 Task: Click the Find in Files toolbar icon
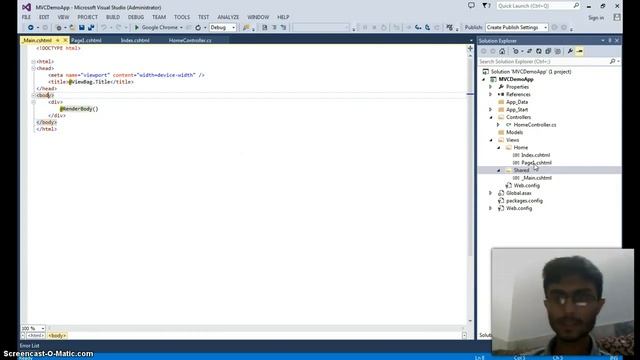[246, 27]
